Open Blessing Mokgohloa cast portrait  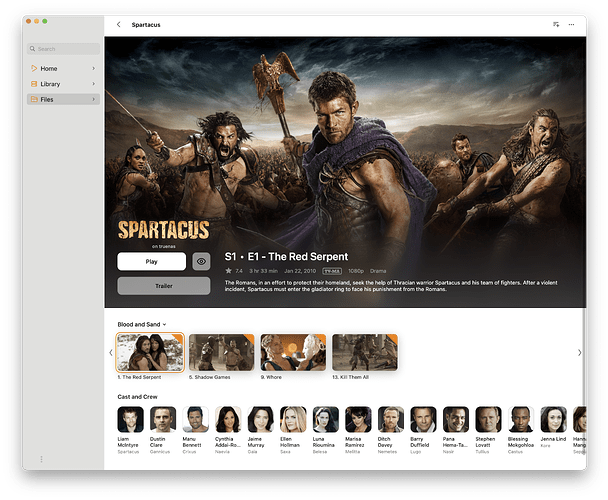click(521, 419)
